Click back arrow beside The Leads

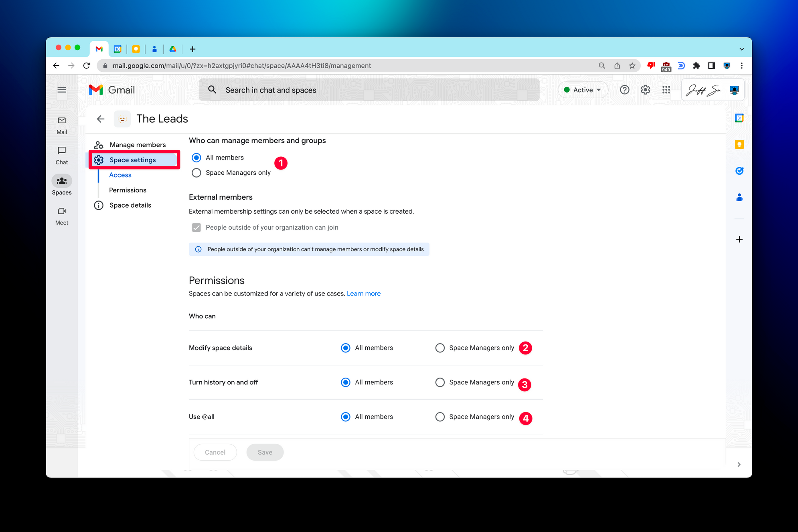pos(101,119)
